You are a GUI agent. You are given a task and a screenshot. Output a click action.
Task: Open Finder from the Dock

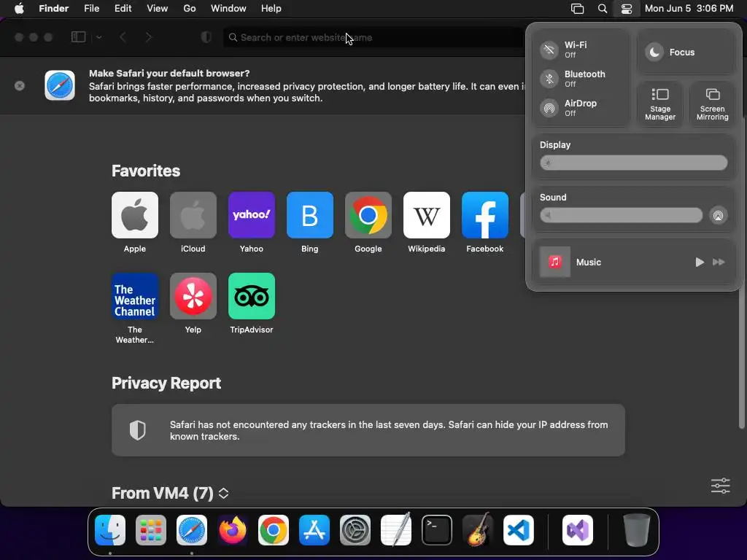coord(110,530)
